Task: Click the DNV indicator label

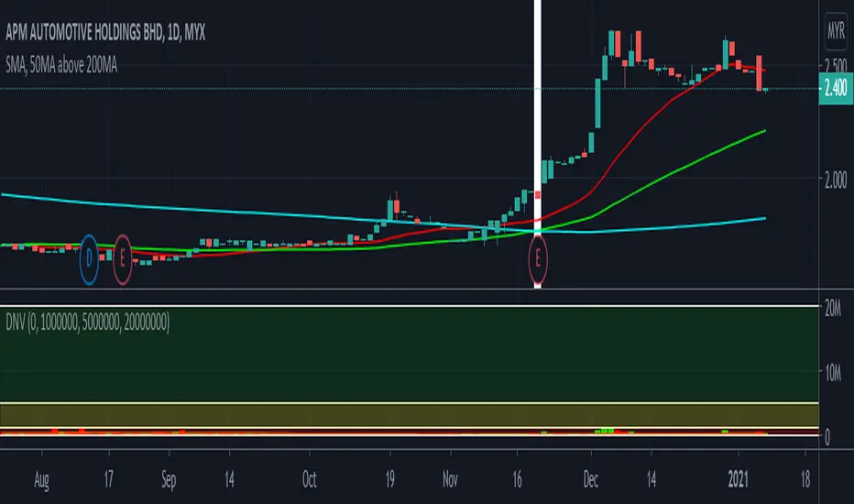Action: tap(87, 323)
